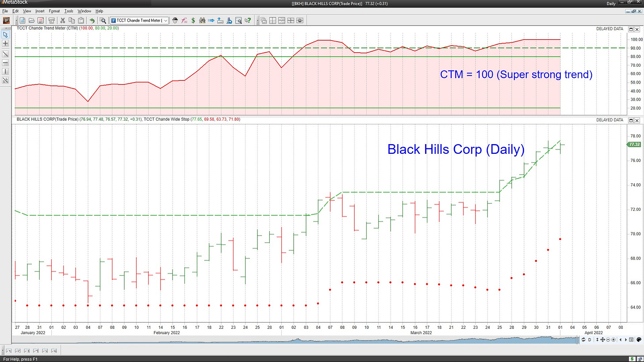Select the arrow pointer tool
The height and width of the screenshot is (362, 644).
[x=5, y=34]
